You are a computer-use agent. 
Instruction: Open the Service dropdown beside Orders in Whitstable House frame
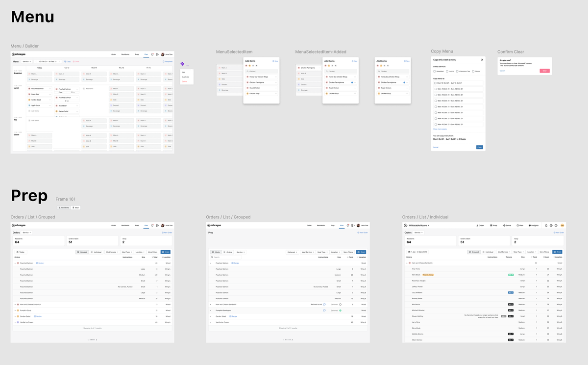click(x=418, y=233)
